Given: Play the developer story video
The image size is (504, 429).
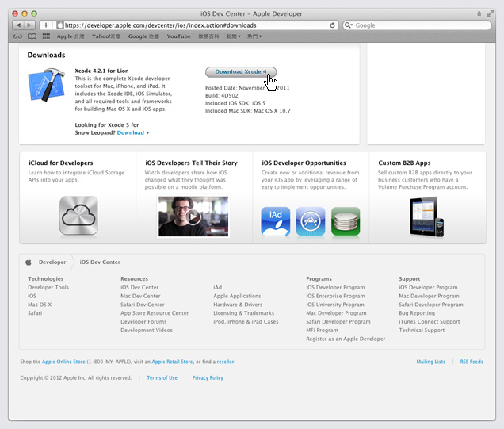Looking at the screenshot, I should click(x=193, y=216).
